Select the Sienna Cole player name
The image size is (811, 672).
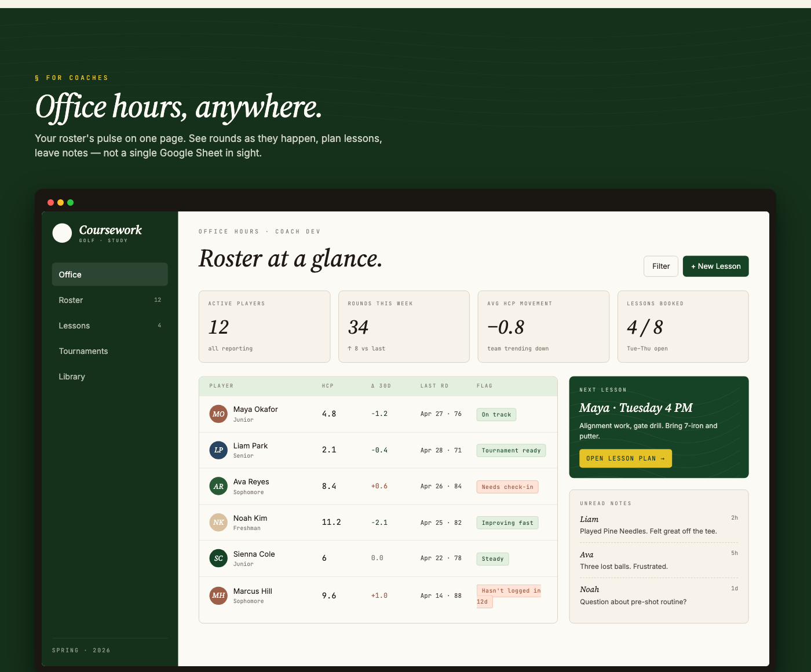[x=254, y=554]
